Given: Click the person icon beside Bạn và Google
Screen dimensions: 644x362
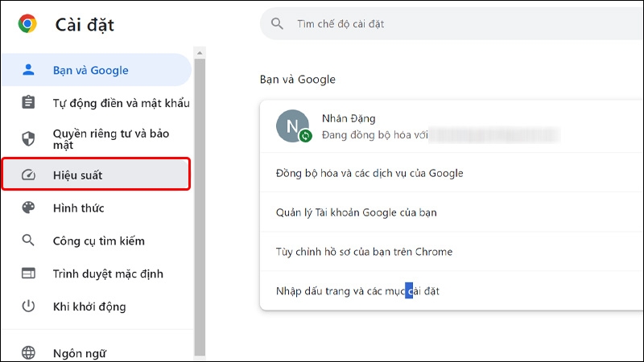Looking at the screenshot, I should point(28,70).
